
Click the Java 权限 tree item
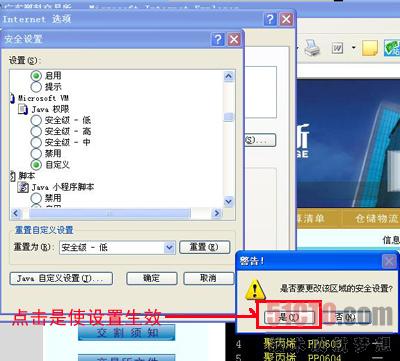[51, 109]
